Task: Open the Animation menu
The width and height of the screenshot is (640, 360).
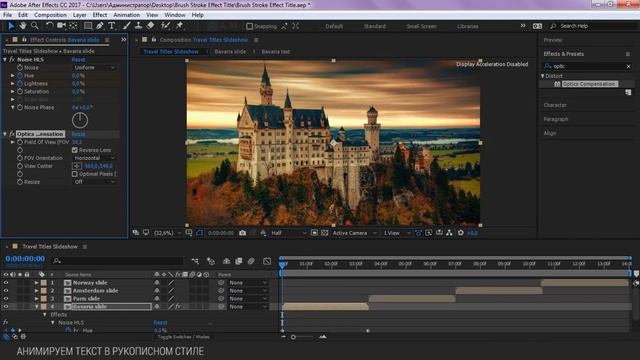Action: (127, 15)
